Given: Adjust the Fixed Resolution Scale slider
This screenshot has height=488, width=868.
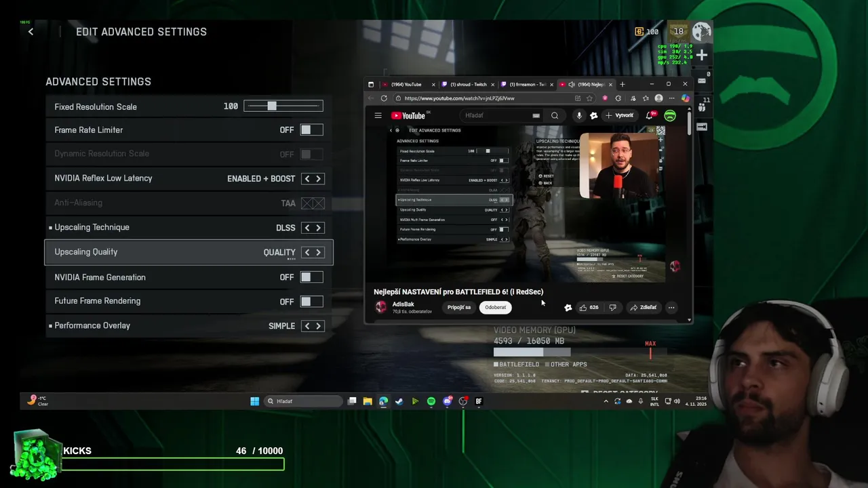Looking at the screenshot, I should [x=283, y=106].
